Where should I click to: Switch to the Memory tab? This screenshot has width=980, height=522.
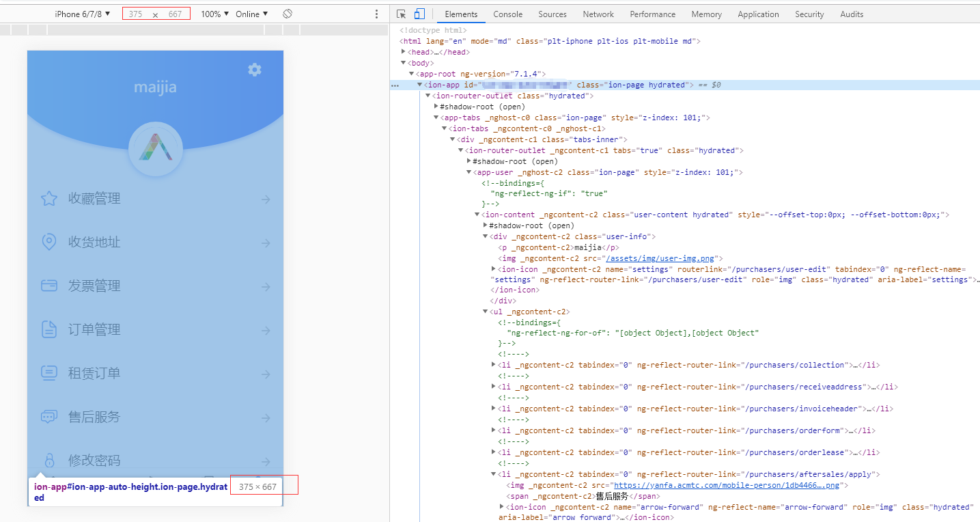tap(706, 14)
